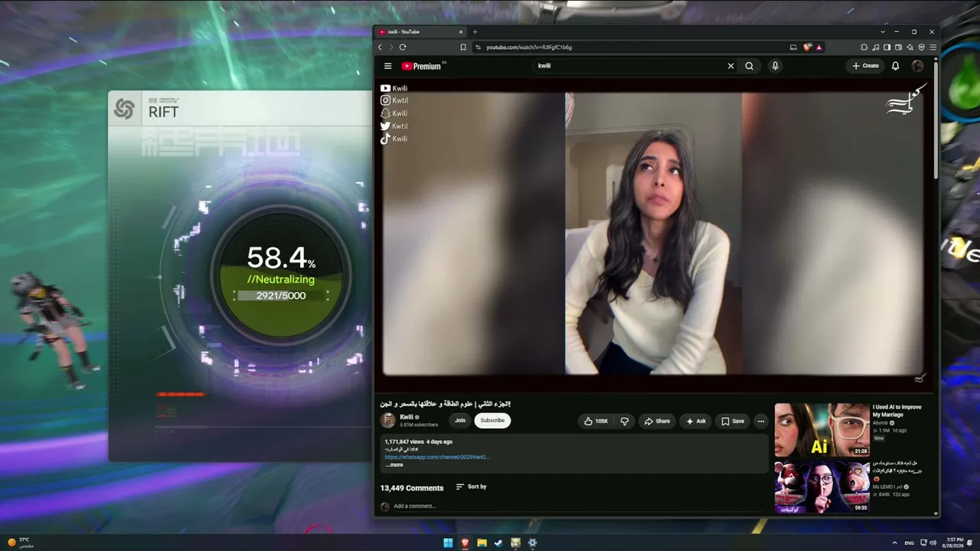
Task: Open the Create menu button
Action: click(865, 66)
